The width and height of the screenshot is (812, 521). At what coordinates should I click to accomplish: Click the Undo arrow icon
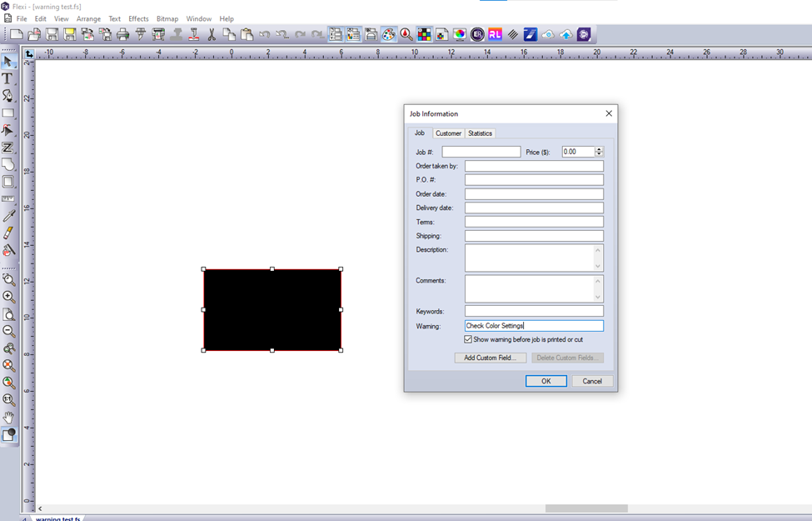265,35
